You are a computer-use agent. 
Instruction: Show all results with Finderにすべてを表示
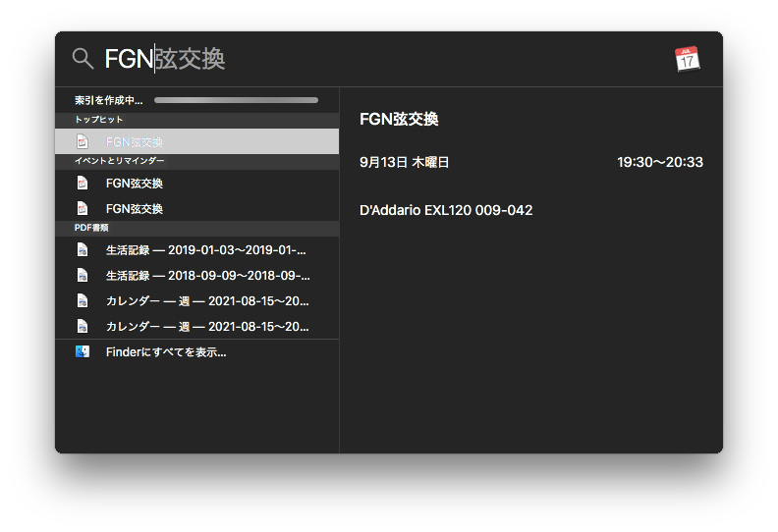197,352
